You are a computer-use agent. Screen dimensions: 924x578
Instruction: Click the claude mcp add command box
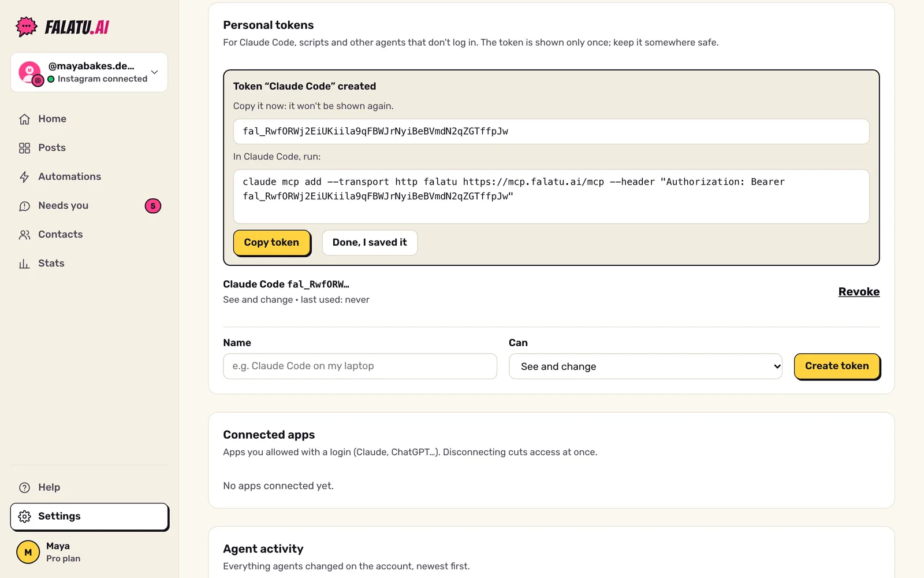coord(551,197)
